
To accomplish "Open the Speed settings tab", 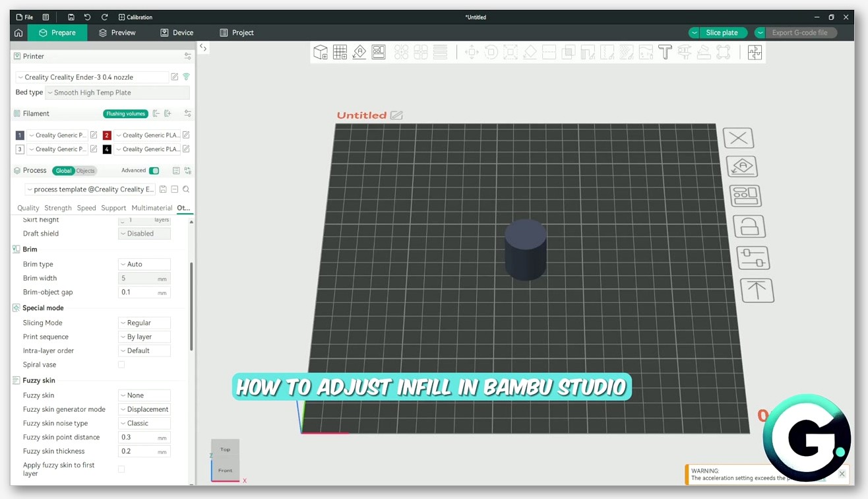I will pyautogui.click(x=86, y=208).
